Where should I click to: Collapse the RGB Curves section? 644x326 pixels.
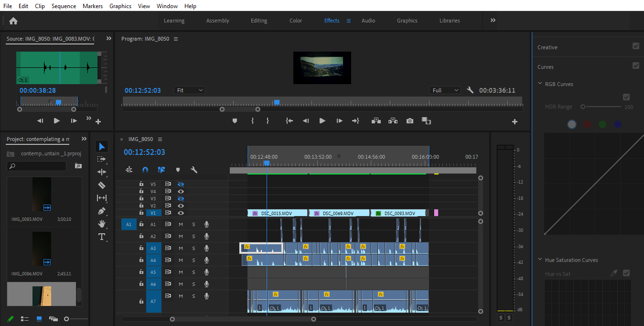click(540, 84)
